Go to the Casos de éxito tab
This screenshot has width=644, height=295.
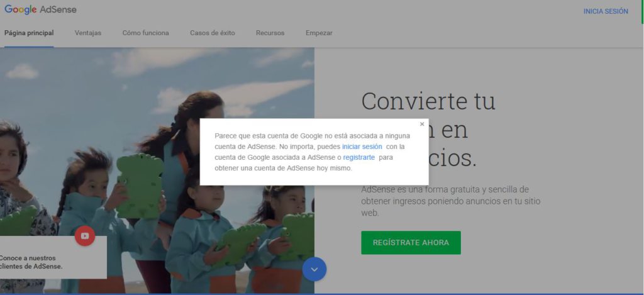coord(213,33)
